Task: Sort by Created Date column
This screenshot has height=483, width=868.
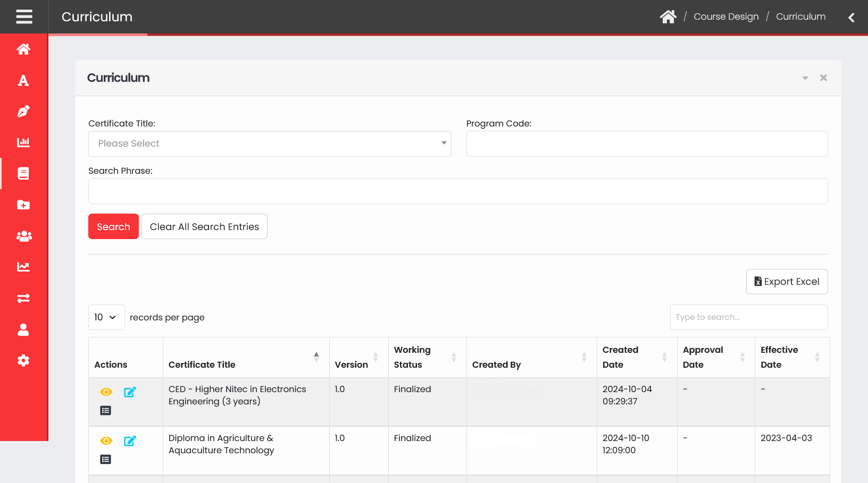Action: point(637,357)
